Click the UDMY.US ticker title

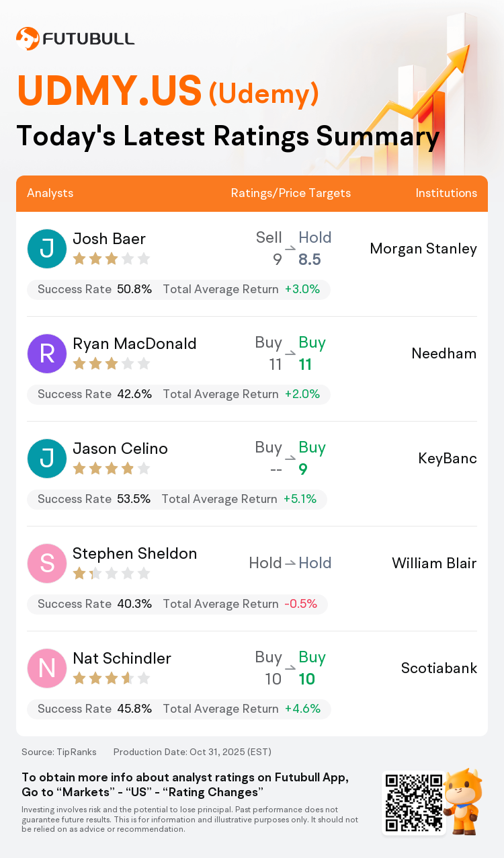tap(110, 91)
